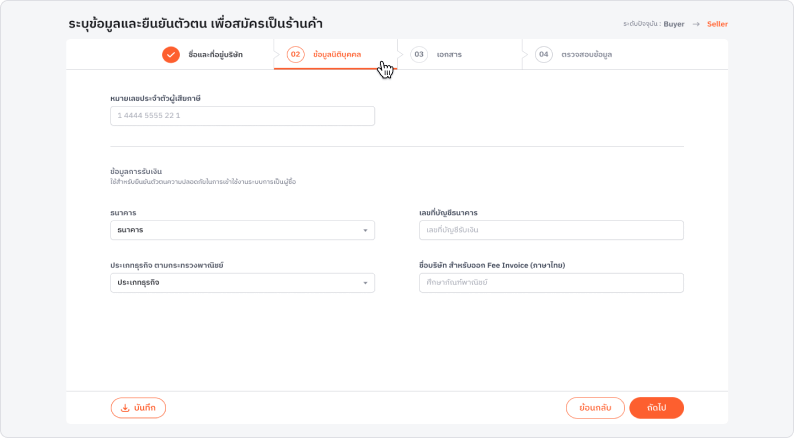Select the step 02 circle icon
Image resolution: width=794 pixels, height=438 pixels.
[x=295, y=54]
